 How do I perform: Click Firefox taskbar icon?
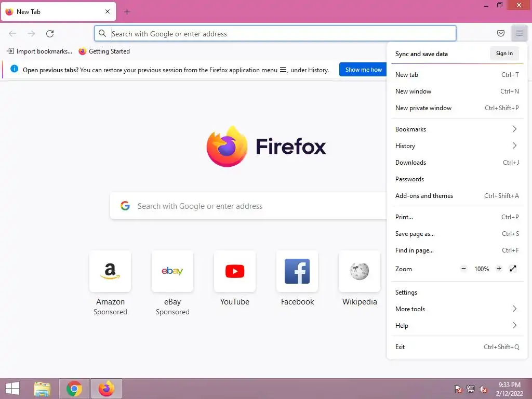106,389
